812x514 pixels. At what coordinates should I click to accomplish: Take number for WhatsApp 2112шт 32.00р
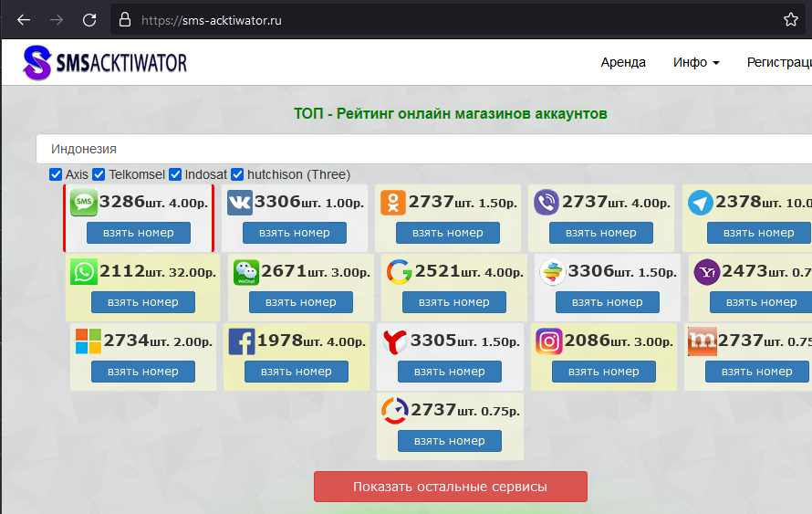143,302
